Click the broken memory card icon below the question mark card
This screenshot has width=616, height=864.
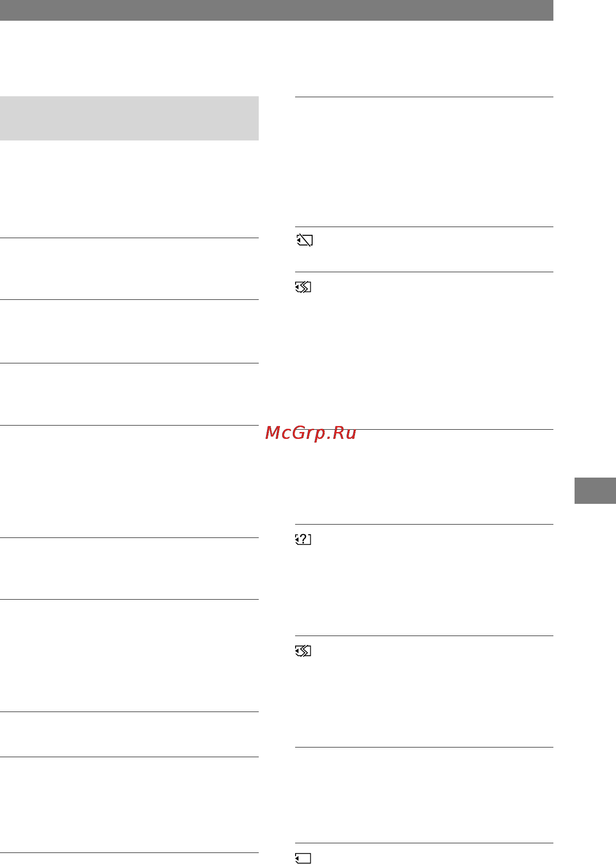(x=303, y=651)
